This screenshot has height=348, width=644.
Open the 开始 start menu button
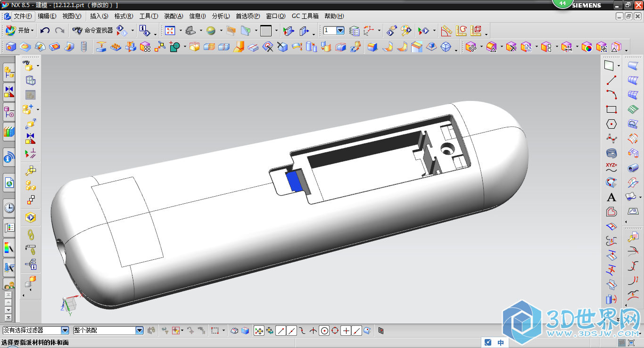click(19, 31)
